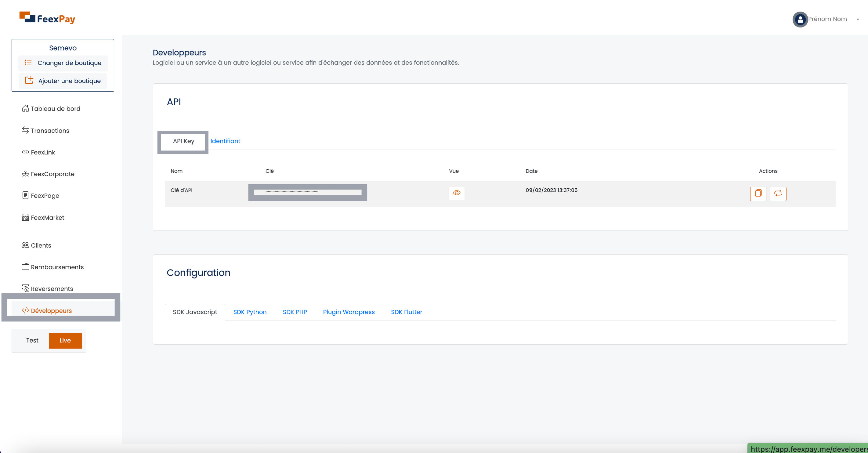Viewport: 868px width, 453px height.
Task: Click the Prénom Nom username
Action: (x=828, y=19)
